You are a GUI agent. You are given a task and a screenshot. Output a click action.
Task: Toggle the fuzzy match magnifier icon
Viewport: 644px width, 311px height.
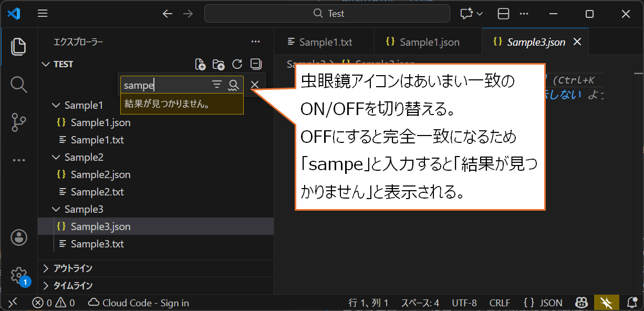coord(233,84)
